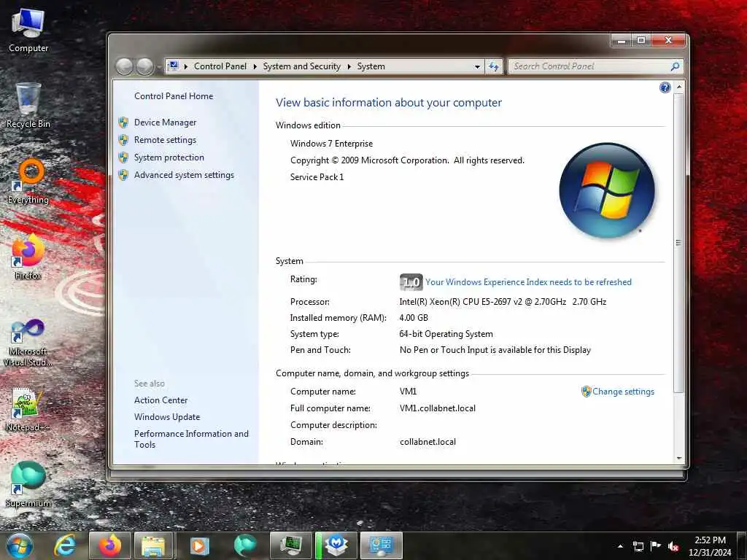Click the muted volume tray icon
The image size is (747, 560).
pyautogui.click(x=673, y=546)
